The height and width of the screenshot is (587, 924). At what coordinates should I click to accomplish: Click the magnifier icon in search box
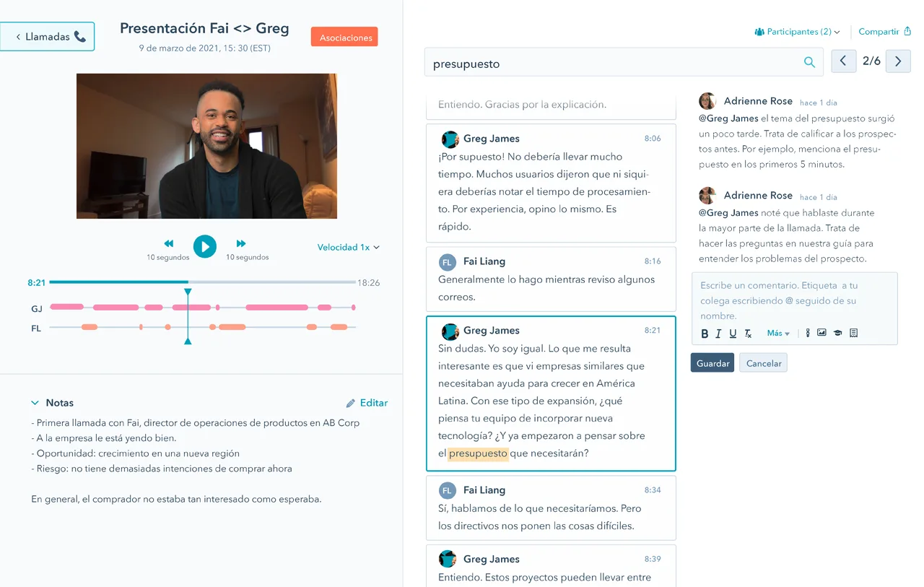809,62
